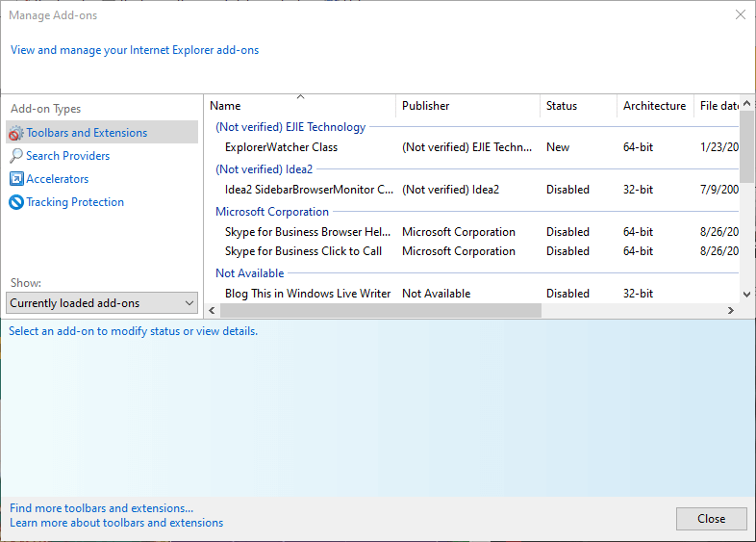This screenshot has height=542, width=756.
Task: Select the ExplorerWatcher Class add-on
Action: pyautogui.click(x=281, y=147)
